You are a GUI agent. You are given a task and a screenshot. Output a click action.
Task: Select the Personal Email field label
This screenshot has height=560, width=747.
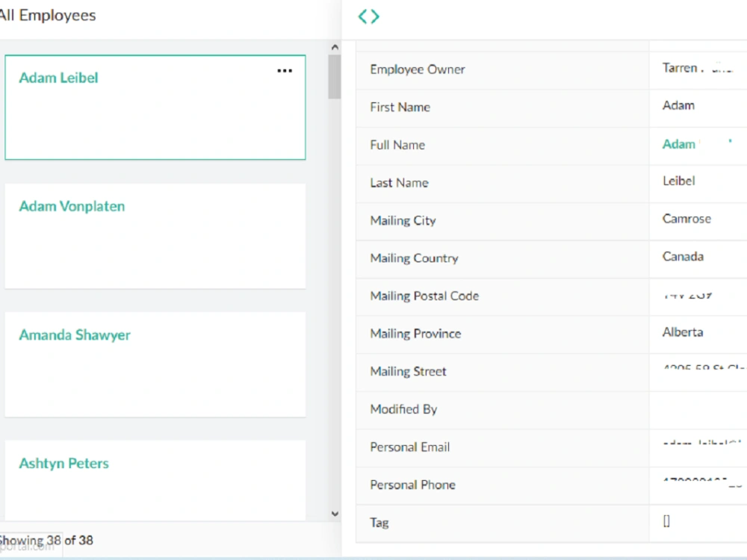click(409, 447)
